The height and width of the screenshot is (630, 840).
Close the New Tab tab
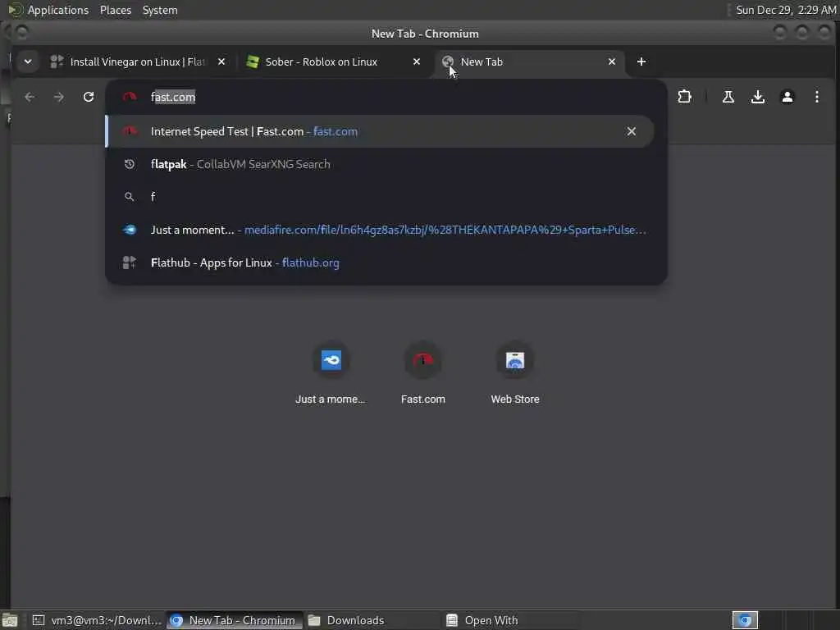612,62
